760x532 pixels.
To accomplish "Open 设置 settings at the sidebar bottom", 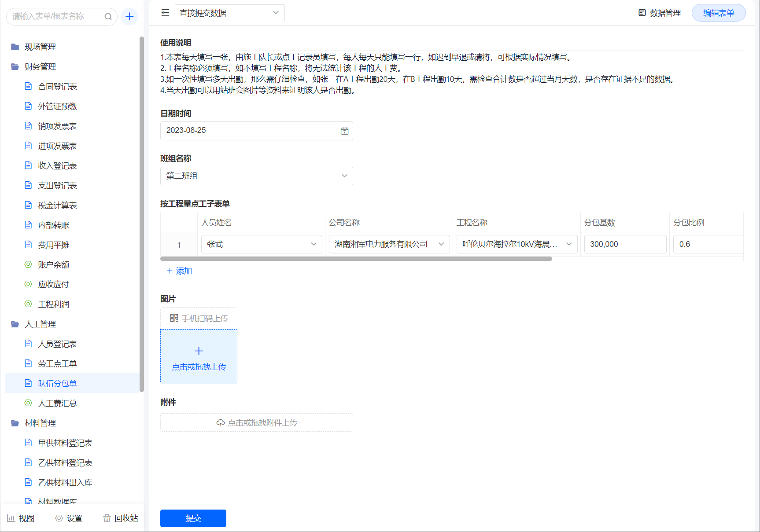I will pyautogui.click(x=69, y=518).
